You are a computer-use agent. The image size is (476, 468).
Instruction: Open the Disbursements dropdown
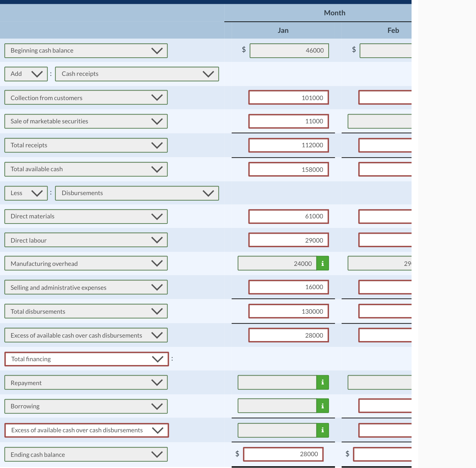(x=137, y=193)
